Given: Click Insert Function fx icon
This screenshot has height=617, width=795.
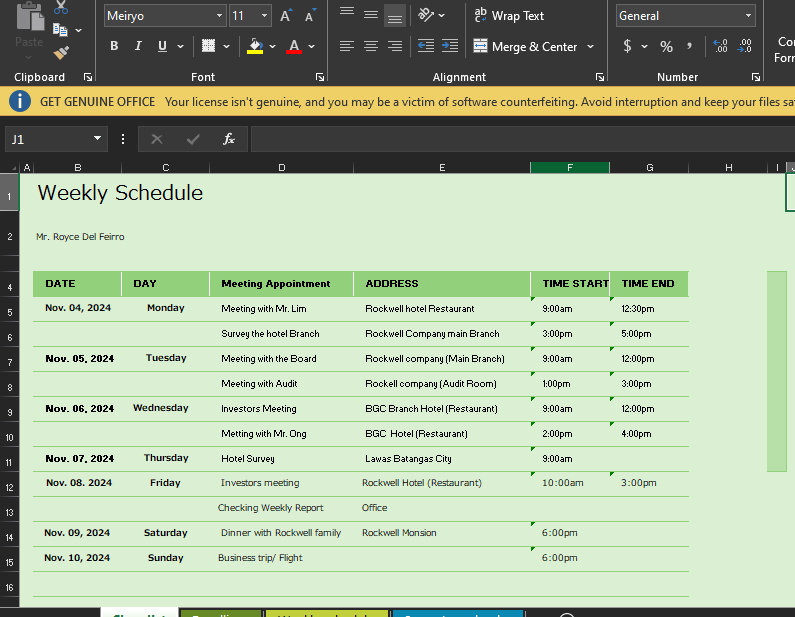Looking at the screenshot, I should coord(229,139).
